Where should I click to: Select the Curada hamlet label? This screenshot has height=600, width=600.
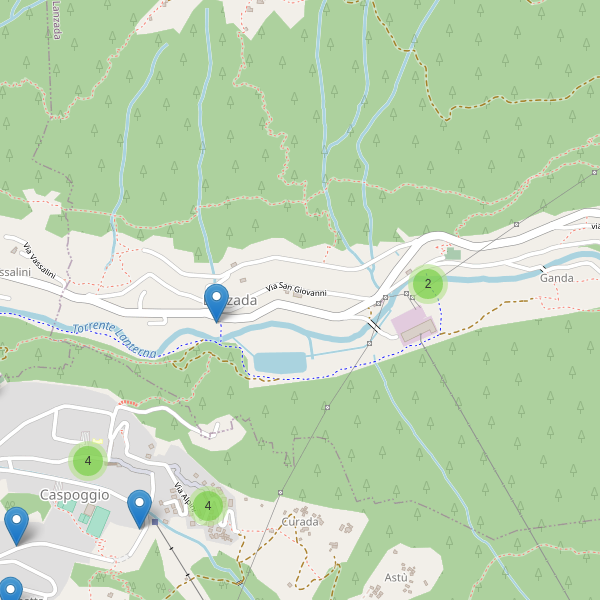point(300,522)
